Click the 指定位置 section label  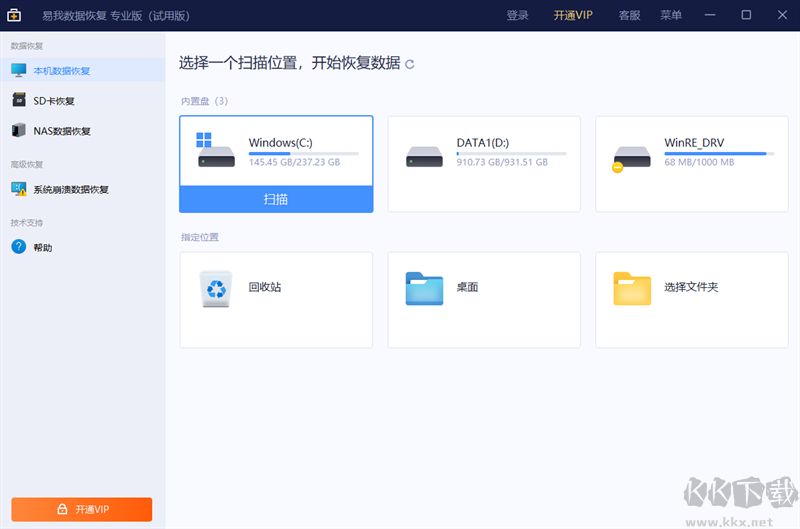(199, 237)
